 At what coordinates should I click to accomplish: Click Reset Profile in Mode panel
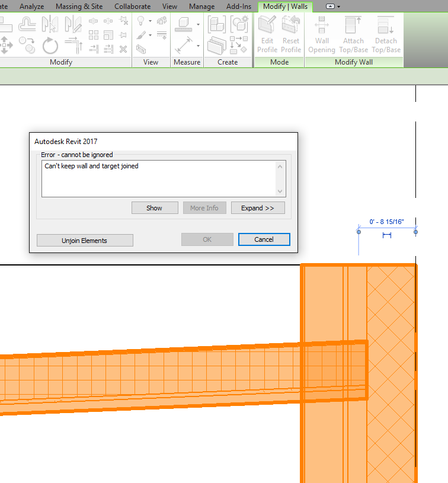[x=291, y=34]
